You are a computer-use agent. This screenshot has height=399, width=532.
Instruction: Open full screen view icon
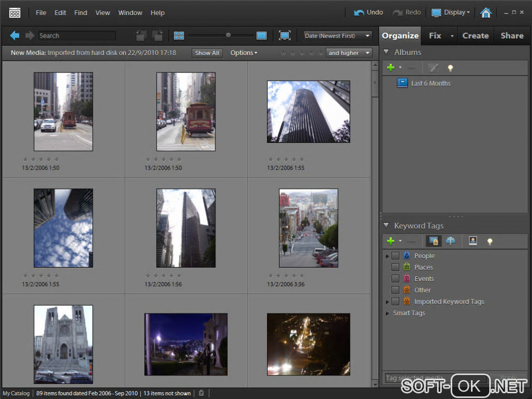(x=284, y=35)
